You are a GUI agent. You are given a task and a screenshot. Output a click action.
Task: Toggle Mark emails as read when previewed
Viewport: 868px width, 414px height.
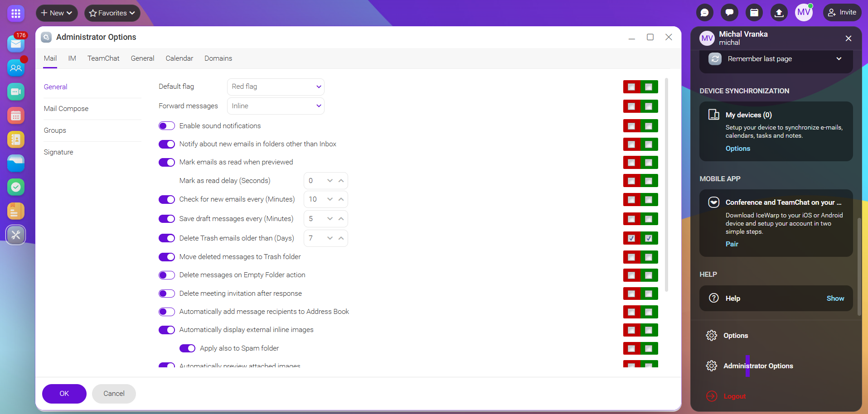point(167,162)
